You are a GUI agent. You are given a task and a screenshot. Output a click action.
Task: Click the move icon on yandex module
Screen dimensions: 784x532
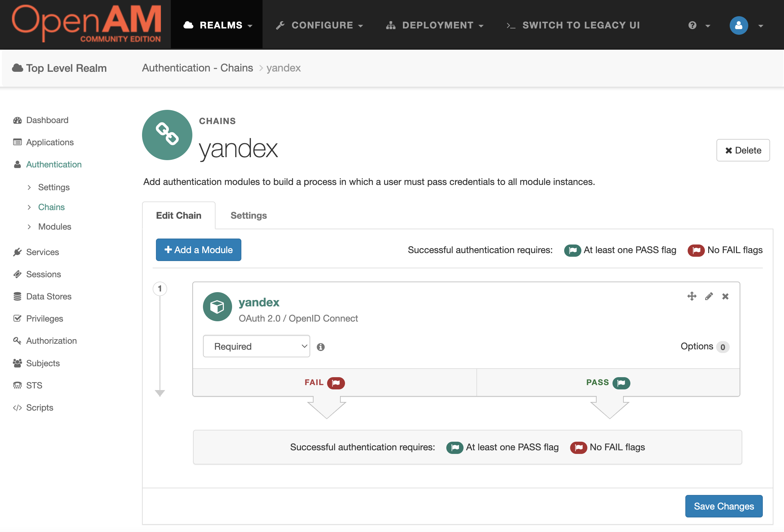tap(692, 296)
